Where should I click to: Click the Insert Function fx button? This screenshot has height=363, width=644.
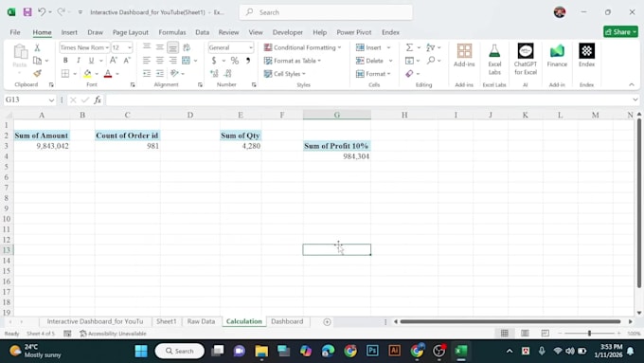(98, 100)
